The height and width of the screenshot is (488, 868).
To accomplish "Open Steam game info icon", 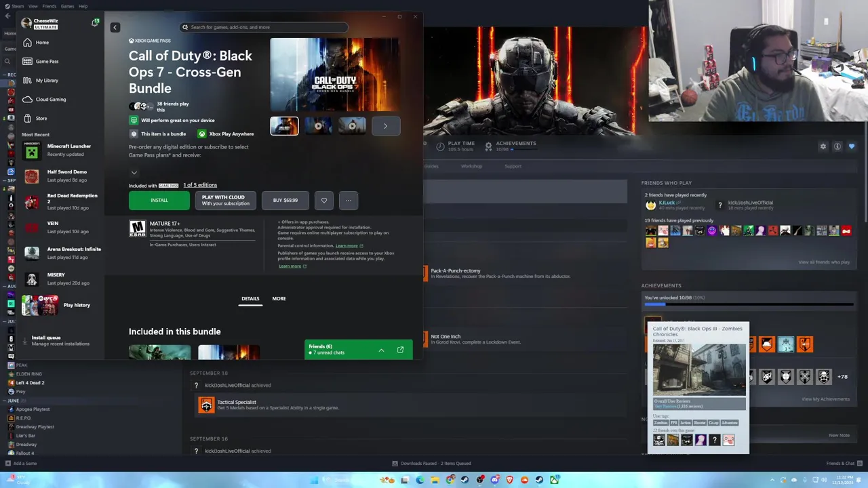I will [837, 146].
